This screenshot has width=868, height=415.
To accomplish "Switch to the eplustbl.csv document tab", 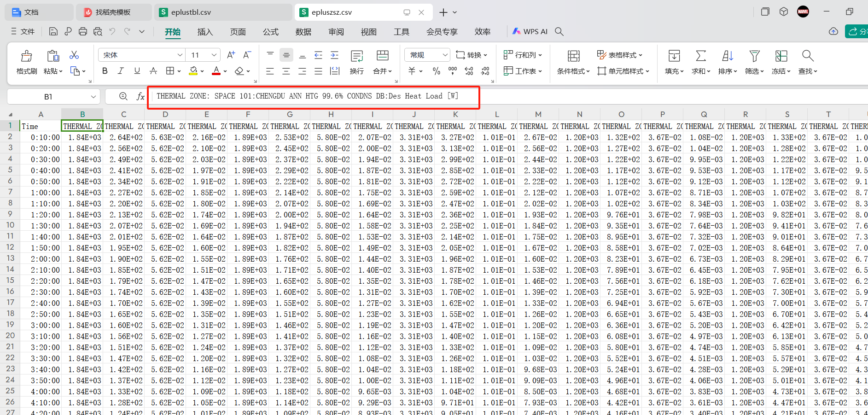I will [223, 12].
